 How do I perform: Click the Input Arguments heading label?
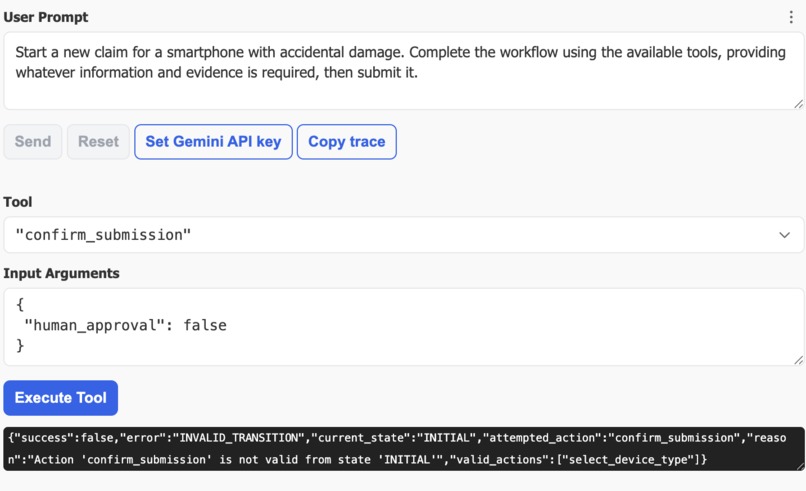click(61, 274)
